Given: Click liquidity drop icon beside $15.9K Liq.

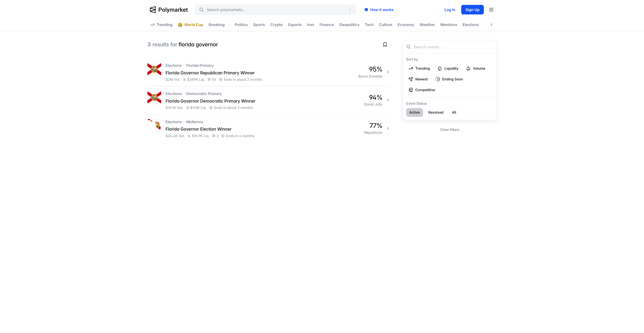Looking at the screenshot, I should (189, 136).
